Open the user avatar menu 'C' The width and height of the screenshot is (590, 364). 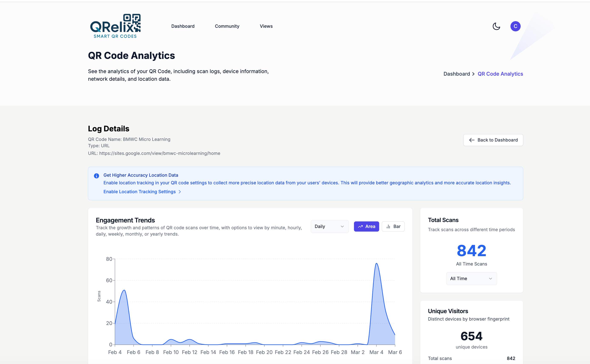(x=515, y=26)
